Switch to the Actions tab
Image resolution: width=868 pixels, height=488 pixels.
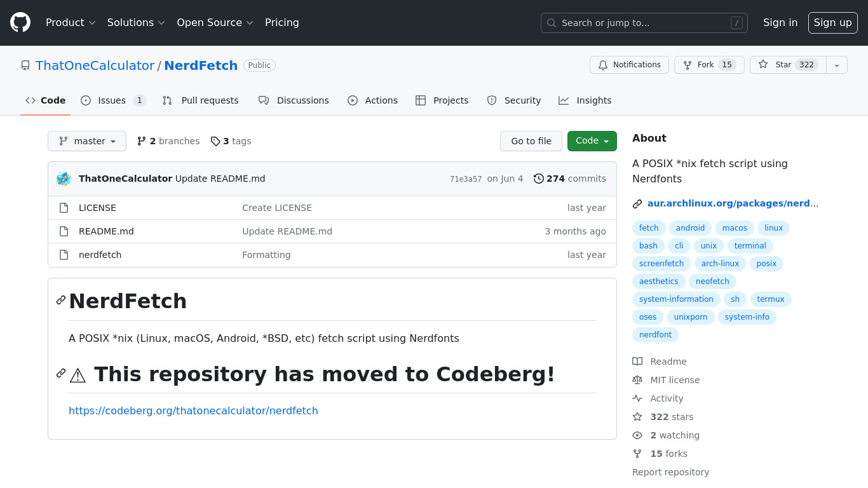tap(372, 100)
